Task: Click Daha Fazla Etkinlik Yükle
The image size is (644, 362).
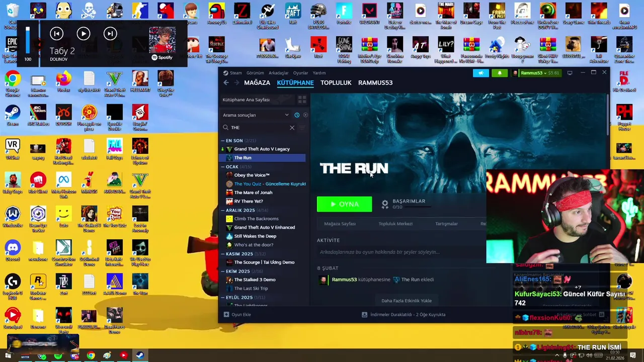Action: pos(407,301)
